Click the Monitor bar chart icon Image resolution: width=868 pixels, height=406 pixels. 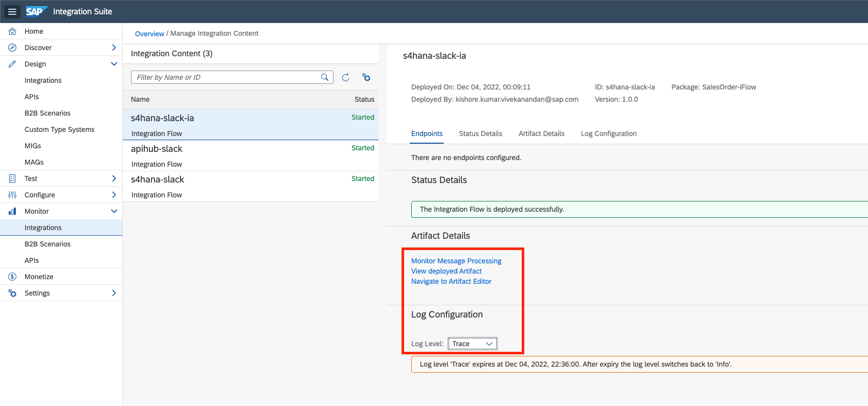tap(12, 211)
